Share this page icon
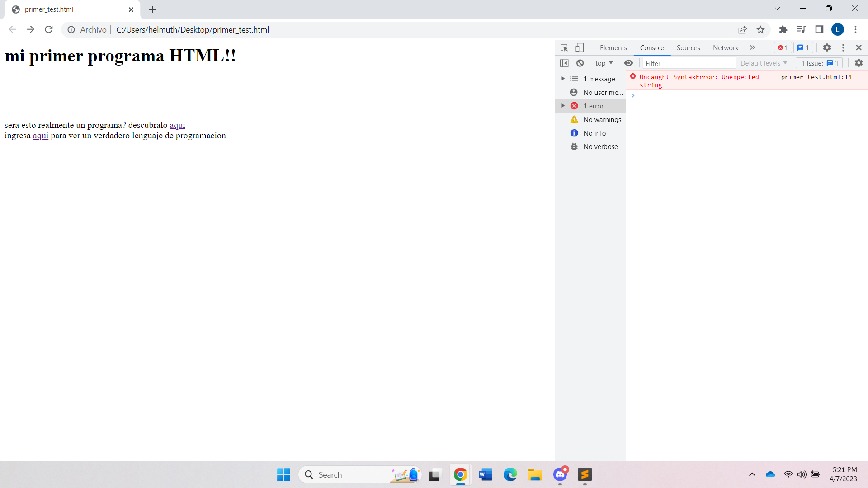 [742, 29]
